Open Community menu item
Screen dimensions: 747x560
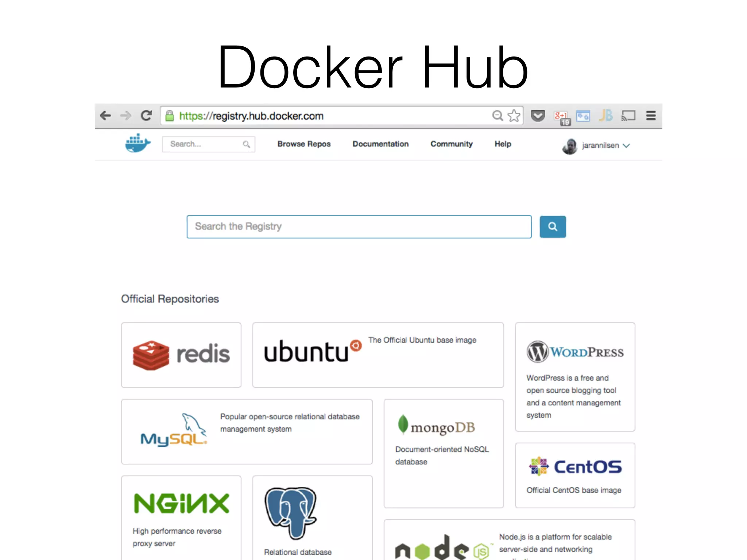pos(452,144)
